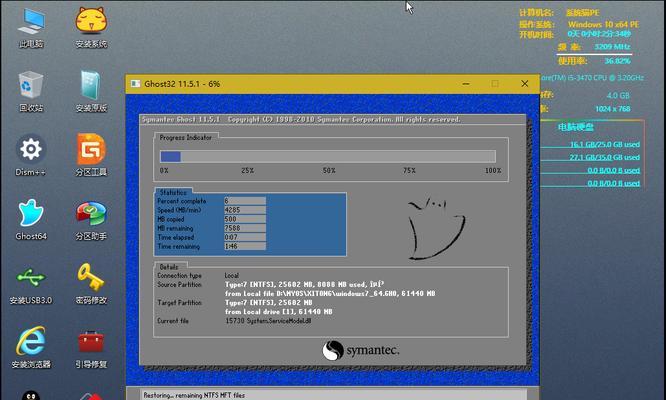Image resolution: width=666 pixels, height=400 pixels.
Task: Click the 'from Local drive [1], 61440 MB' line
Action: pyautogui.click(x=279, y=312)
